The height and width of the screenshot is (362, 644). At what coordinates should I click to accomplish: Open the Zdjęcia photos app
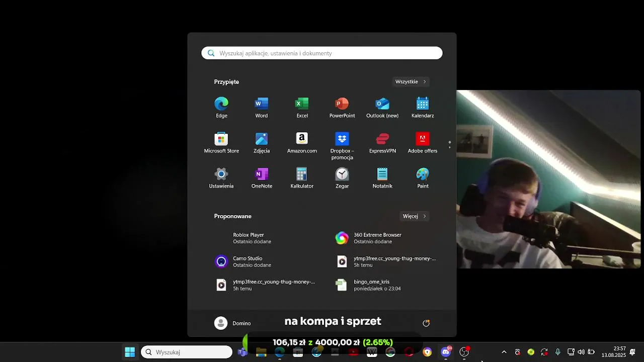262,143
